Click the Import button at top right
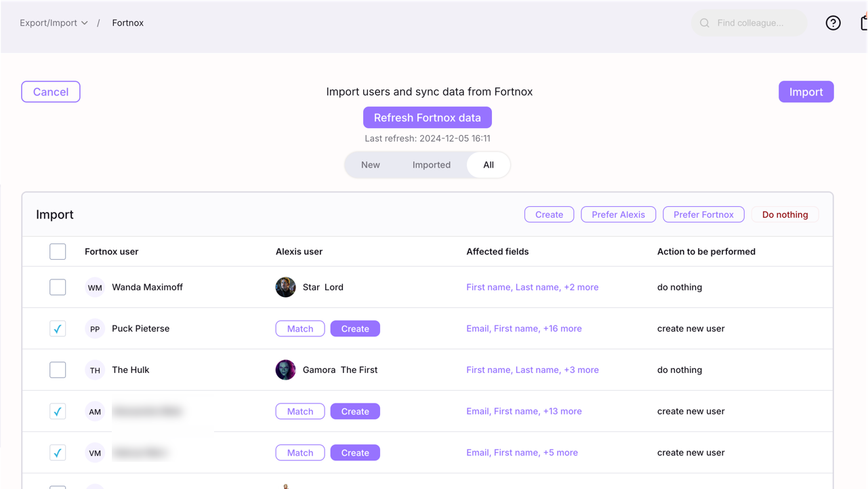 [806, 92]
